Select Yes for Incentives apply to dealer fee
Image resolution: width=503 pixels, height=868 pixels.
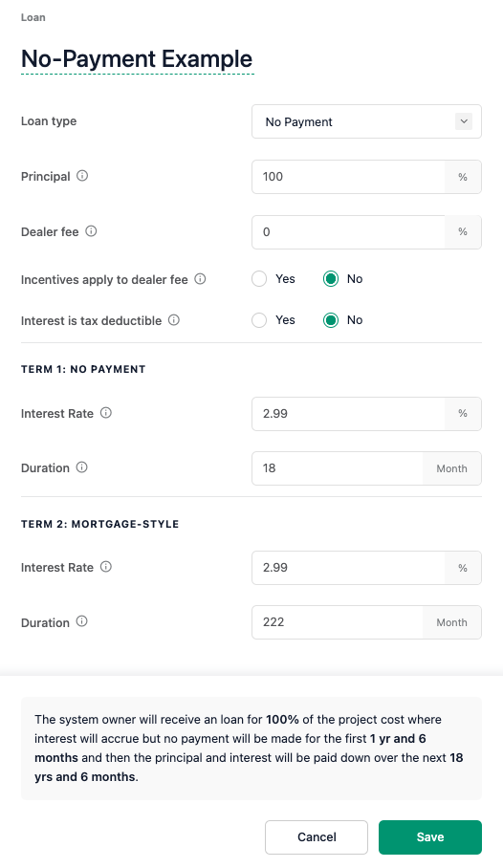click(259, 279)
